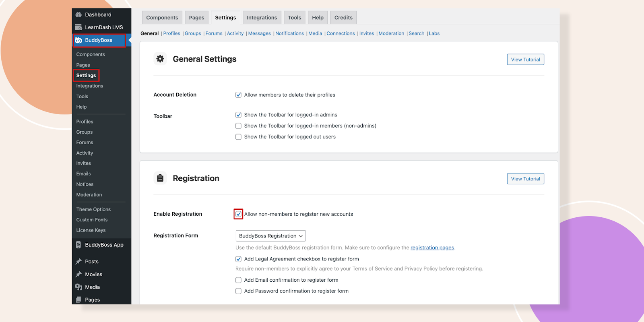Switch to the Pages tab
The image size is (644, 322).
(x=196, y=18)
